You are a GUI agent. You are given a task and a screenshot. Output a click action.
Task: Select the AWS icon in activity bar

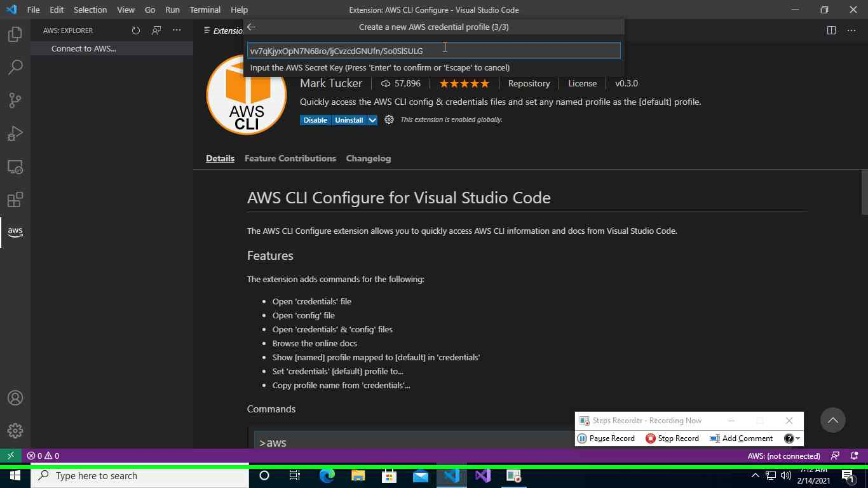coord(15,232)
